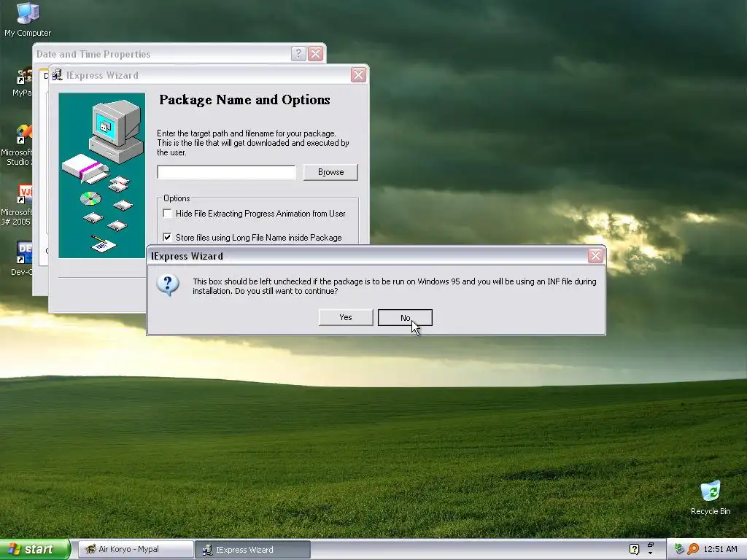Image resolution: width=747 pixels, height=560 pixels.
Task: Click Date and Time Properties help button
Action: point(298,53)
